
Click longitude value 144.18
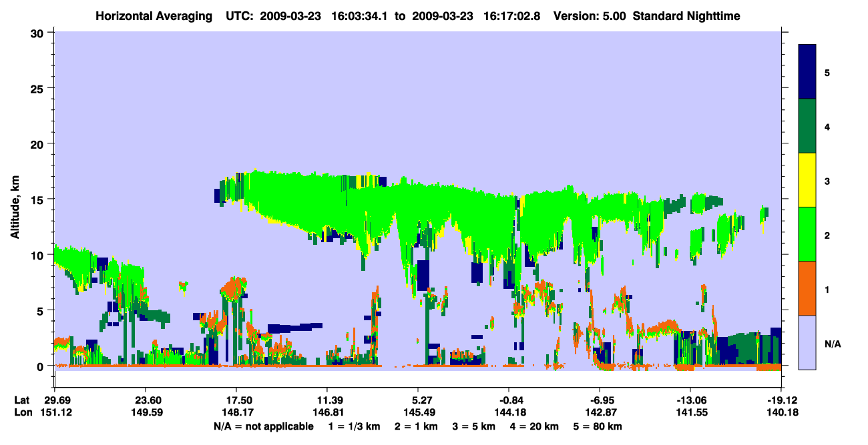click(509, 412)
